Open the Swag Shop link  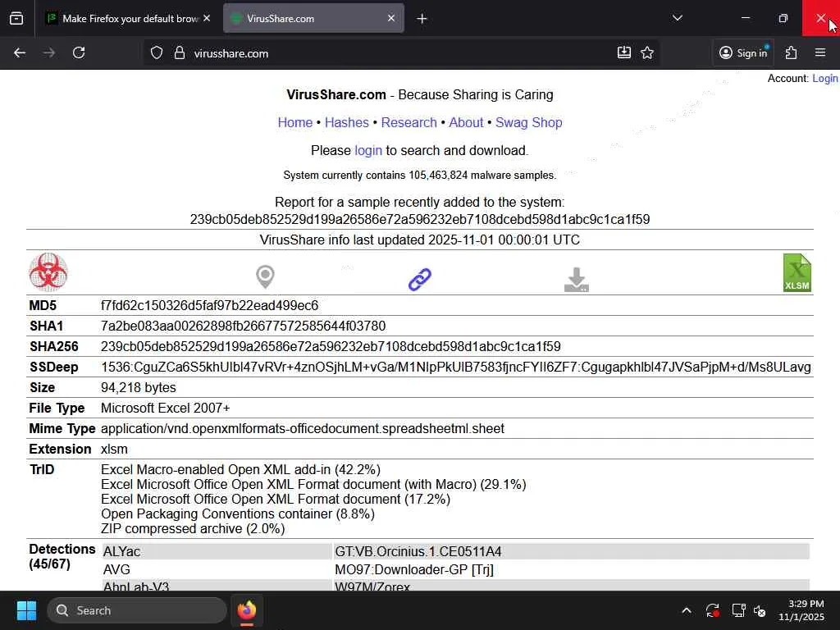(x=529, y=123)
